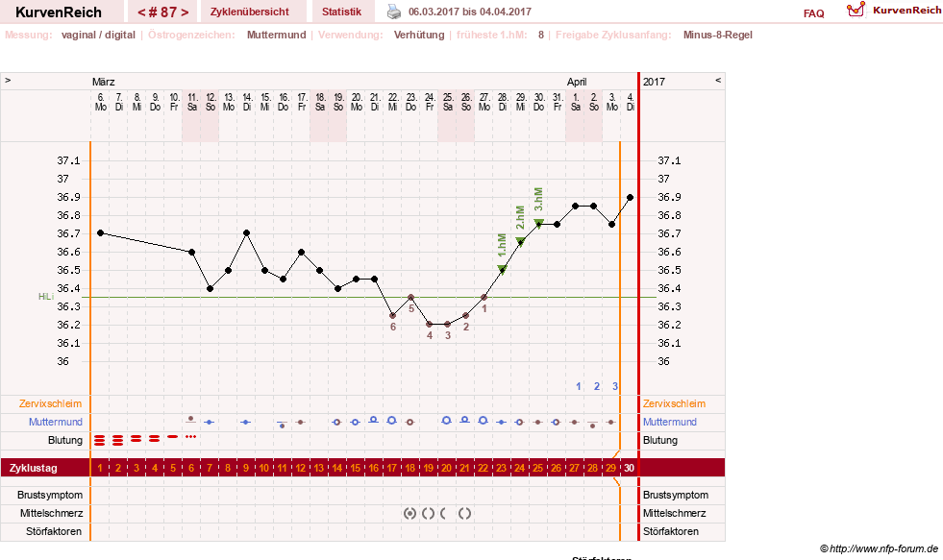Go to next cycle with right arrow after #87
The width and height of the screenshot is (943, 560).
184,12
